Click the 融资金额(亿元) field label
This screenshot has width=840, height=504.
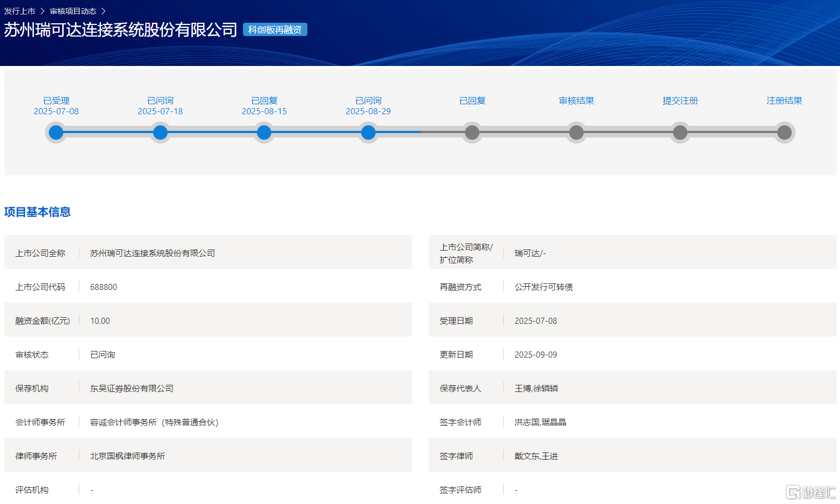43,320
